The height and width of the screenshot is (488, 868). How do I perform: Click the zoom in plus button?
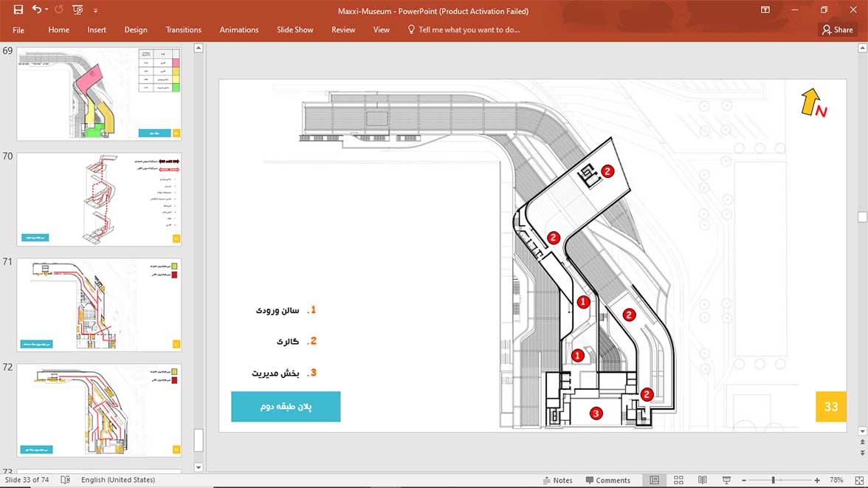(x=817, y=480)
